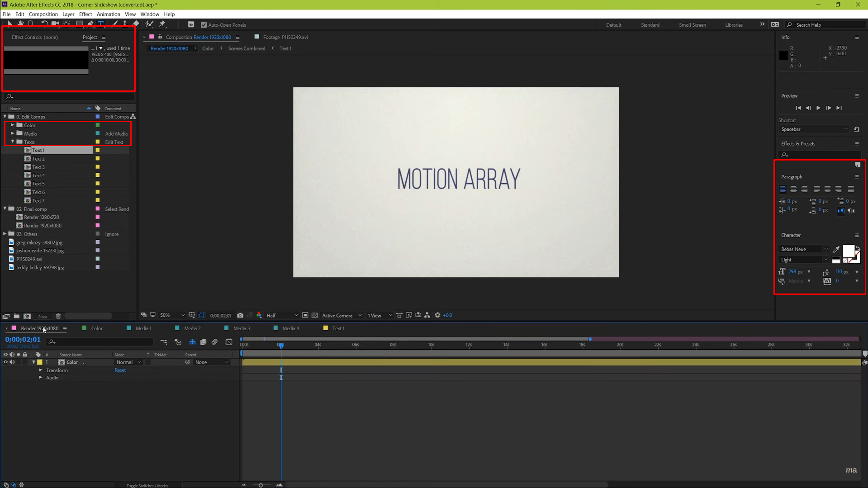Play the preview in the Preview panel

click(x=818, y=108)
